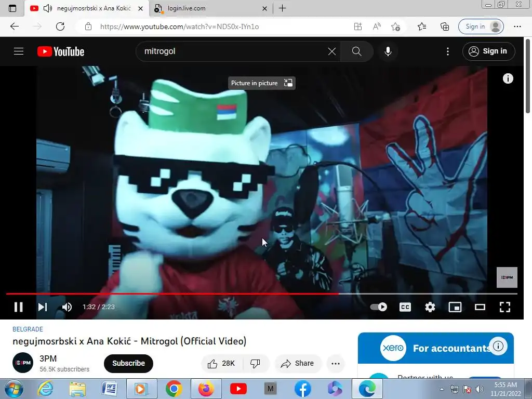Switch to miniplayer mode
Viewport: 532px width, 399px height.
tap(455, 307)
